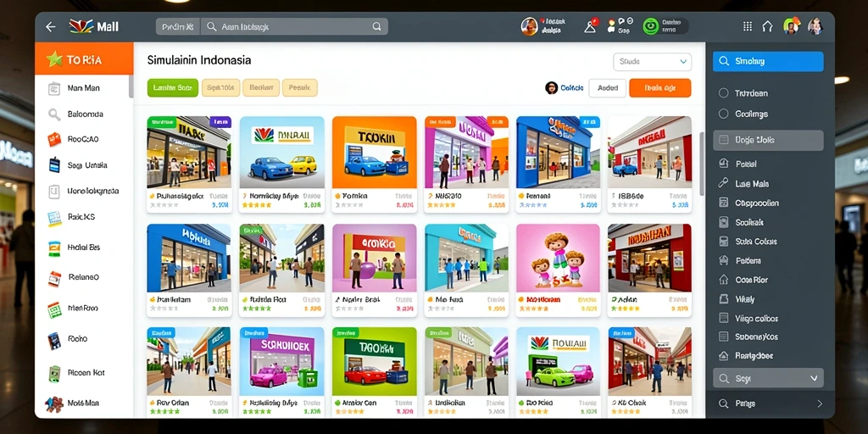Open the notification bell with red badge
Viewport: 868px width, 434px height.
coord(591,26)
